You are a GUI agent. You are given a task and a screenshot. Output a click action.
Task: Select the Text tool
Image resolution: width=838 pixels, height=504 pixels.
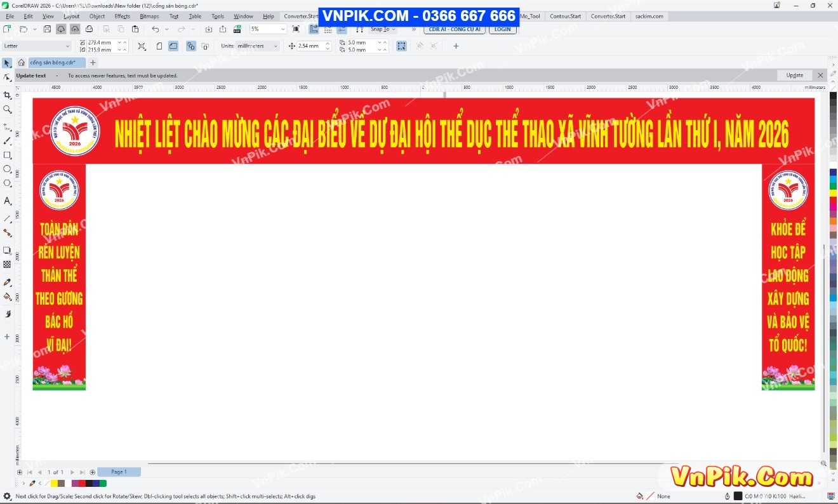point(7,201)
